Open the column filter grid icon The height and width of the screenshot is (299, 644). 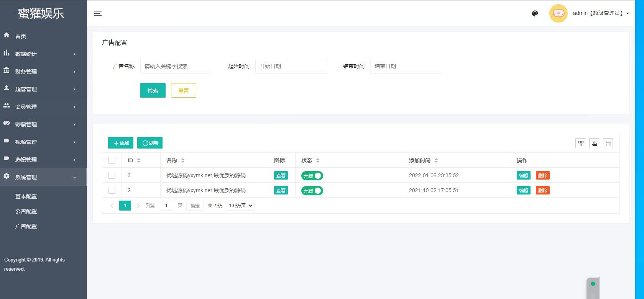(x=580, y=143)
